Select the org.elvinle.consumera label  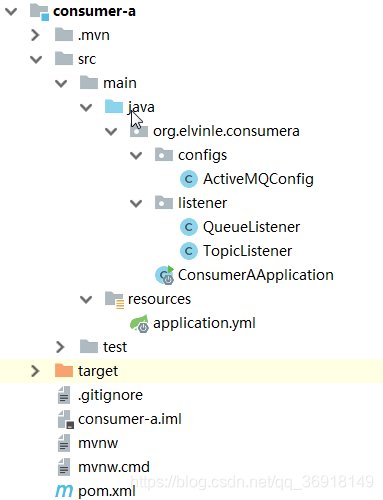226,131
